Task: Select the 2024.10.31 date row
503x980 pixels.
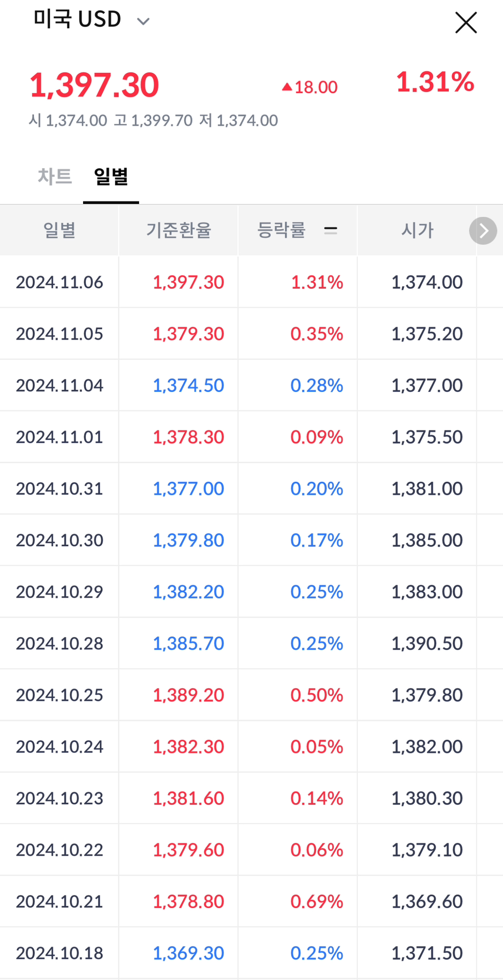Action: [59, 488]
